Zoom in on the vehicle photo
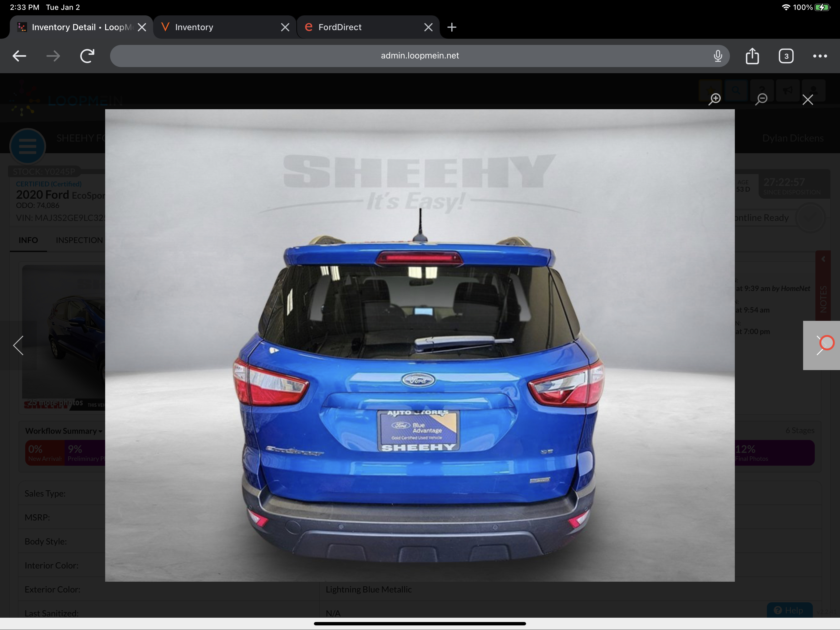Viewport: 840px width, 630px height. tap(715, 99)
